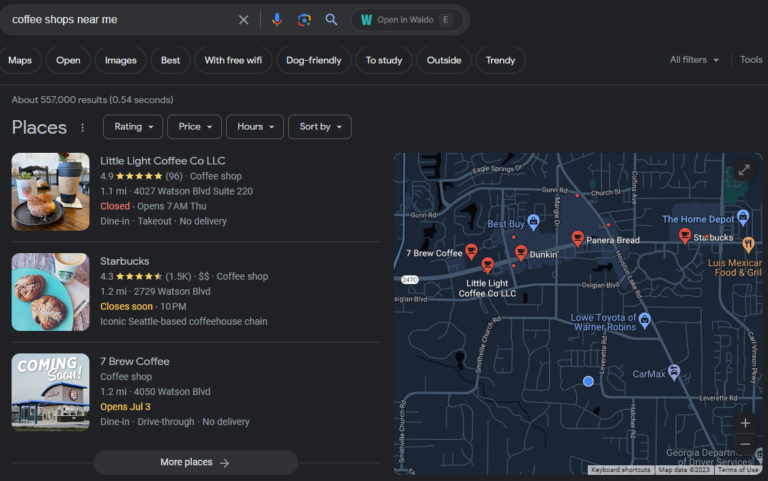
Task: Expand the Rating filter dropdown
Action: point(133,127)
